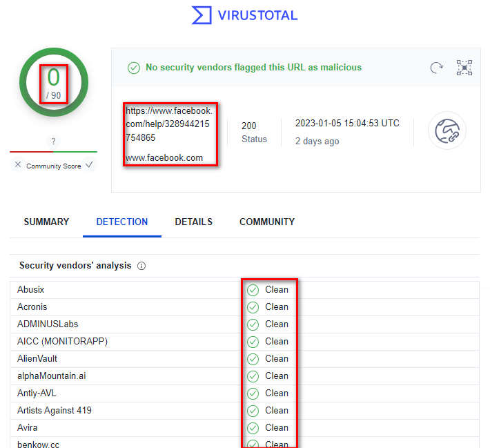Select the Acronis vendor name
Image resolution: width=490 pixels, height=448 pixels.
coord(32,307)
